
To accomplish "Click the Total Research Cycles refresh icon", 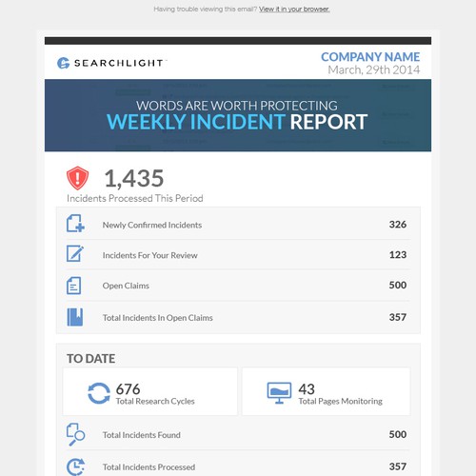I will tap(99, 393).
